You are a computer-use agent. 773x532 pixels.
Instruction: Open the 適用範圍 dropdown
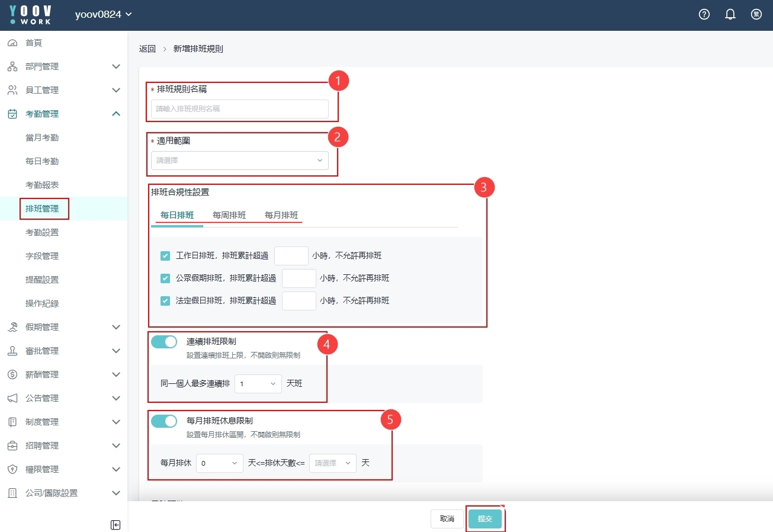pyautogui.click(x=239, y=161)
